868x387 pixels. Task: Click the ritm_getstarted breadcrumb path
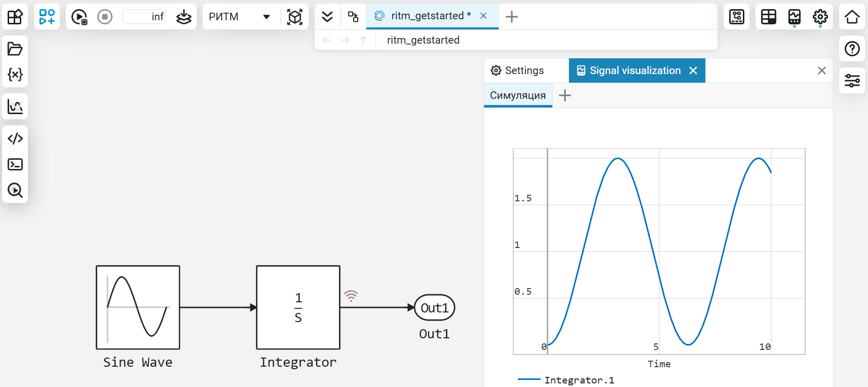coord(423,40)
